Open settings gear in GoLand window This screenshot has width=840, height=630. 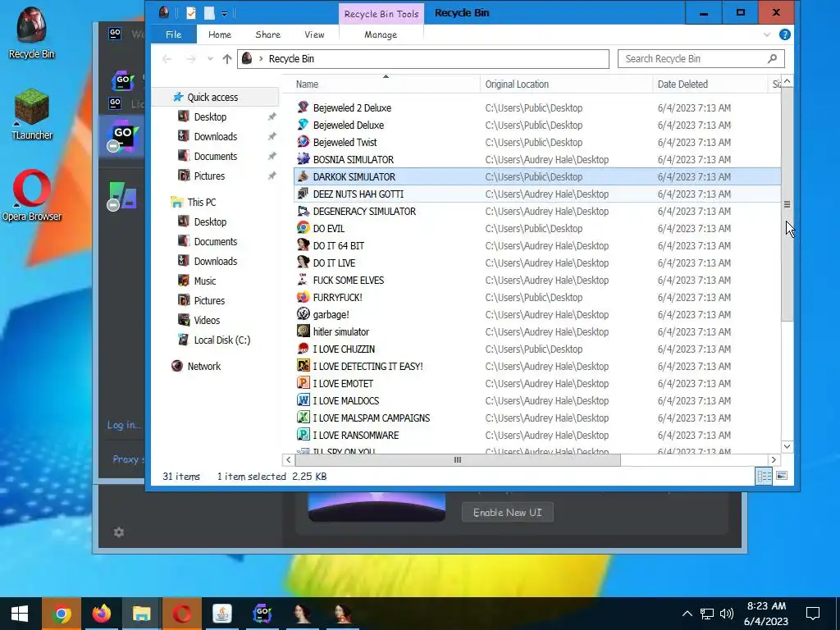(x=119, y=532)
